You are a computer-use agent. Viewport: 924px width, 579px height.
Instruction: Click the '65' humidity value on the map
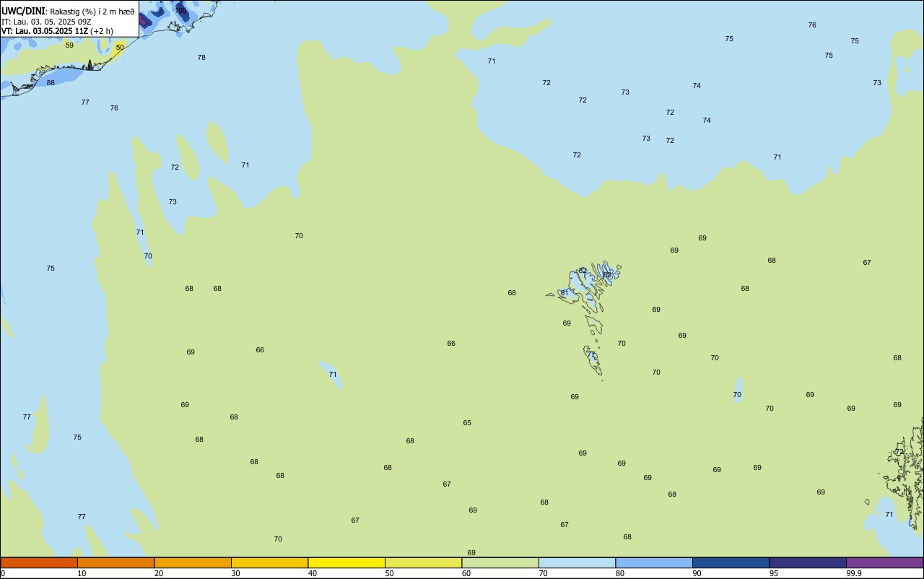coord(467,423)
